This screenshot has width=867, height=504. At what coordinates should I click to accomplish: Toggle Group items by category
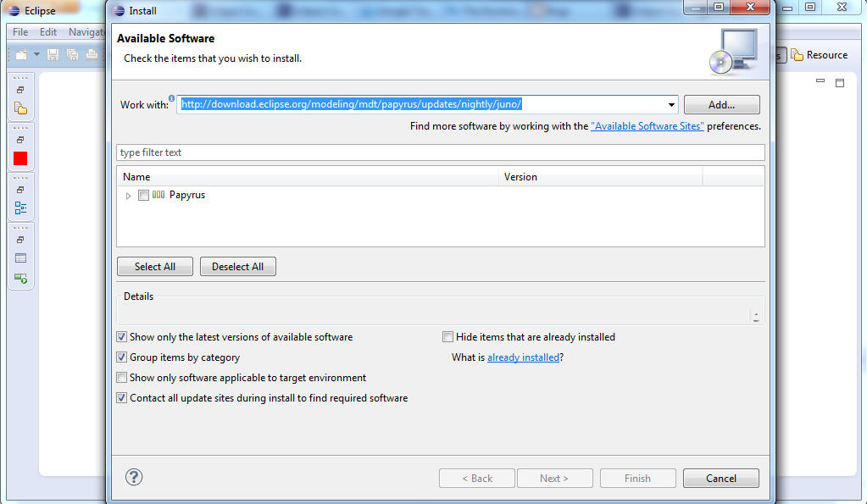pos(122,357)
